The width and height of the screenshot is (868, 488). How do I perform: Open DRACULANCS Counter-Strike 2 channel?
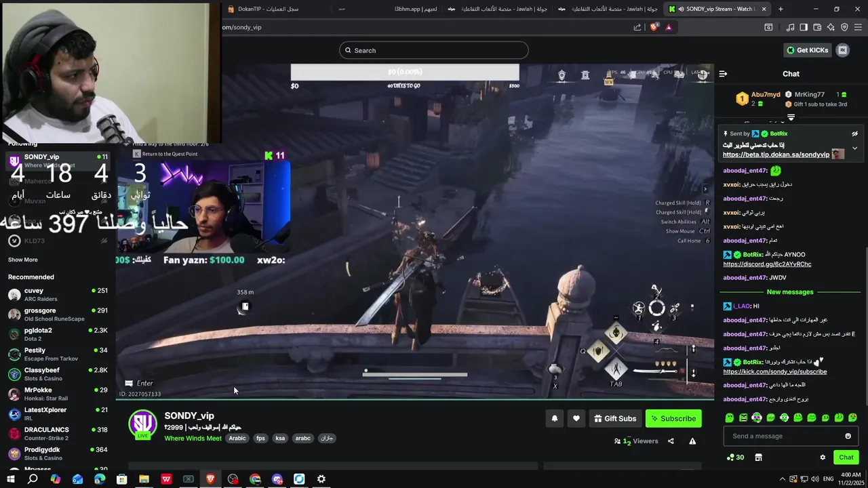pyautogui.click(x=58, y=434)
